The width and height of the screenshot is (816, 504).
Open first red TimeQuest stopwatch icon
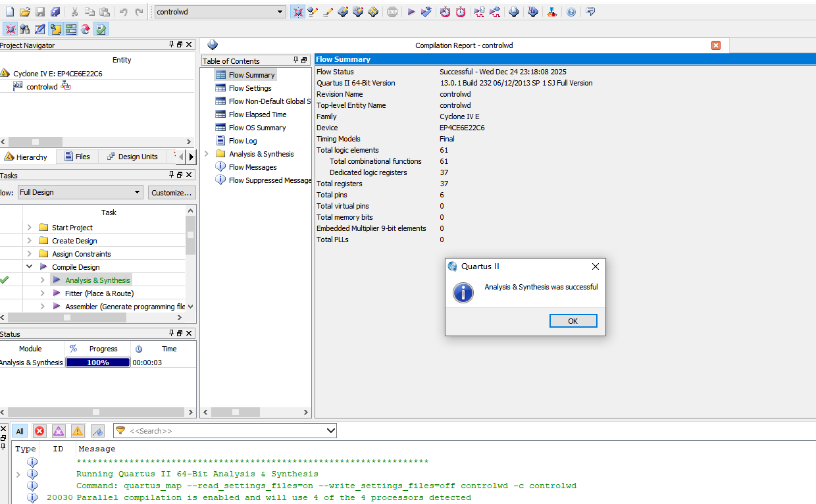click(446, 12)
